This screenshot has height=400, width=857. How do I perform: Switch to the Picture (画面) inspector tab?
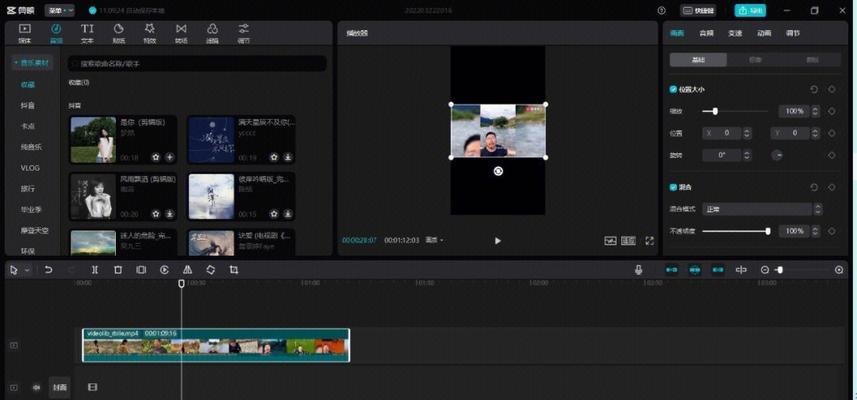[x=677, y=33]
